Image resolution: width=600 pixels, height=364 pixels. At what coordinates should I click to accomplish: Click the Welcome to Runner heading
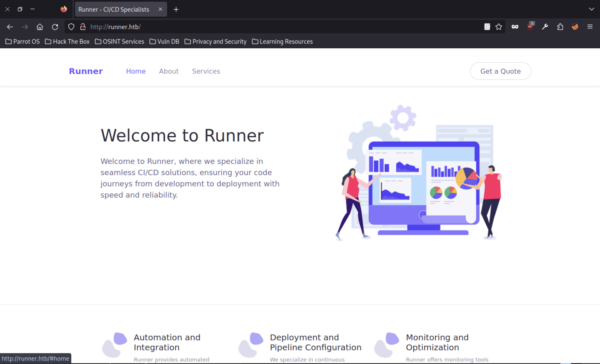pos(182,135)
